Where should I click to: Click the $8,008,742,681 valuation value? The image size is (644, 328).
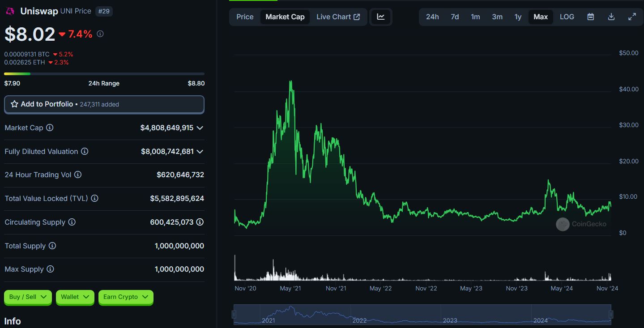point(167,151)
